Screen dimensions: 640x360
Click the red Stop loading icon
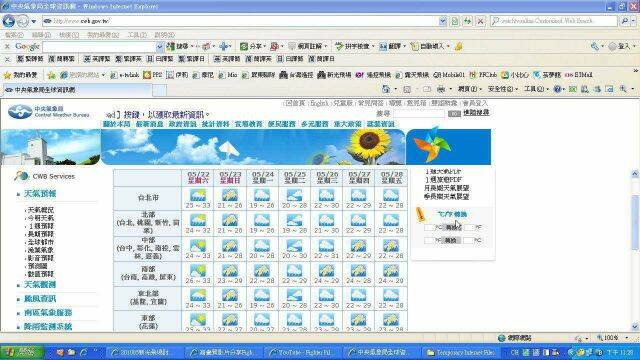coord(481,21)
